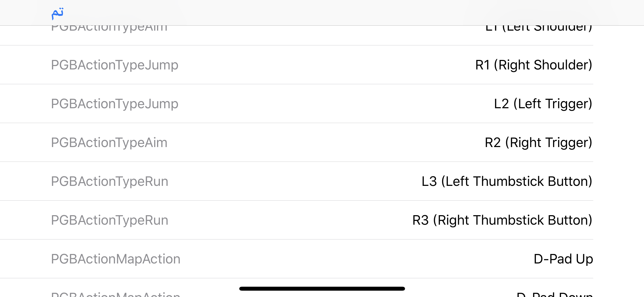Tap cut-off PGBActionMapAction label at bottom
The height and width of the screenshot is (297, 644).
click(116, 294)
